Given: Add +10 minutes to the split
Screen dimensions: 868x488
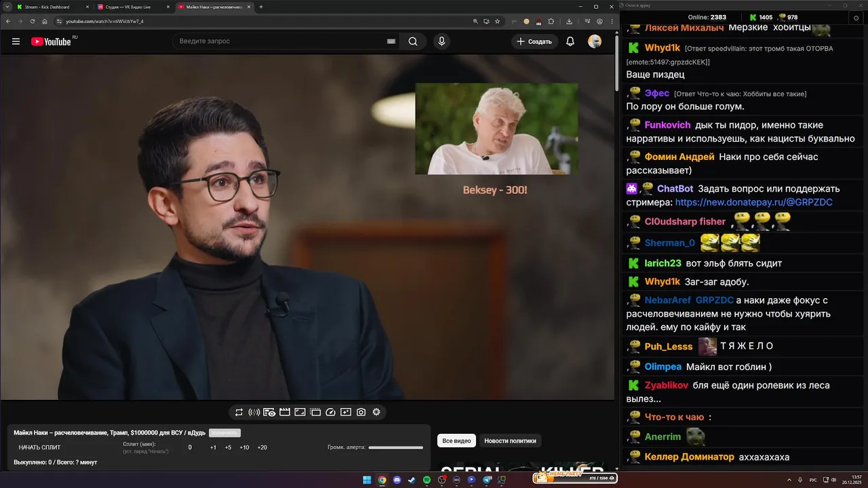Looking at the screenshot, I should coord(244,447).
